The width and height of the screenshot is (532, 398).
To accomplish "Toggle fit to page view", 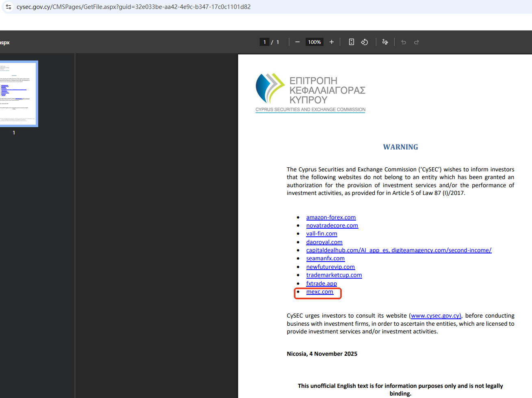I will pos(352,42).
